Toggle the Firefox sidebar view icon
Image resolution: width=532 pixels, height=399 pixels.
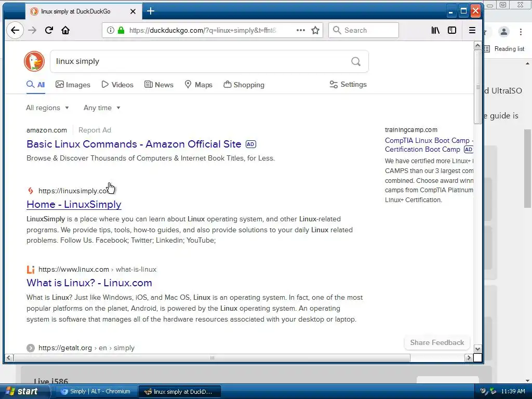[452, 30]
